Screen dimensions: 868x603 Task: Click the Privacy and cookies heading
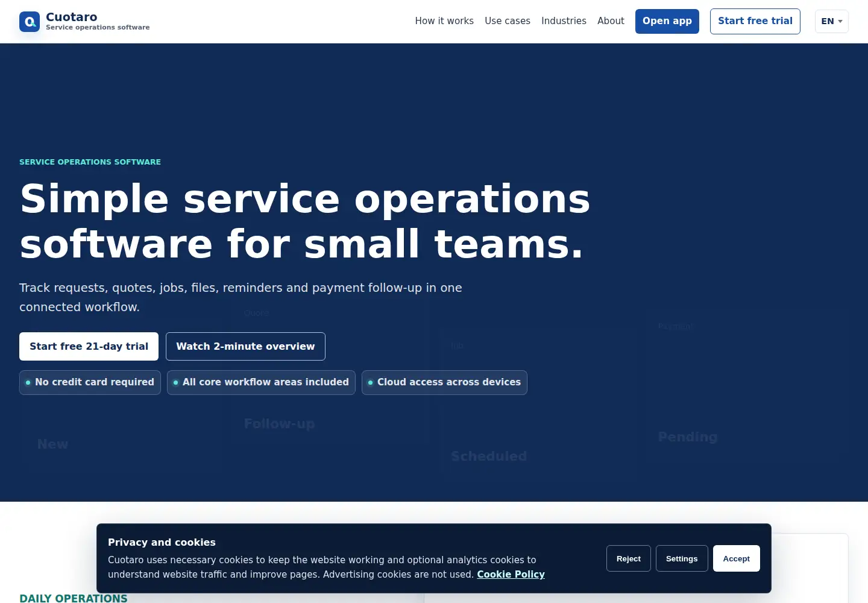point(162,542)
